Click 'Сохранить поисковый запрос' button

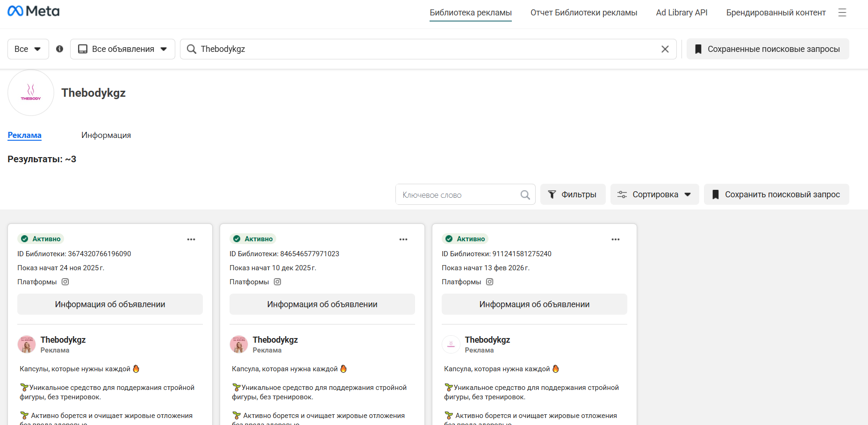[776, 194]
